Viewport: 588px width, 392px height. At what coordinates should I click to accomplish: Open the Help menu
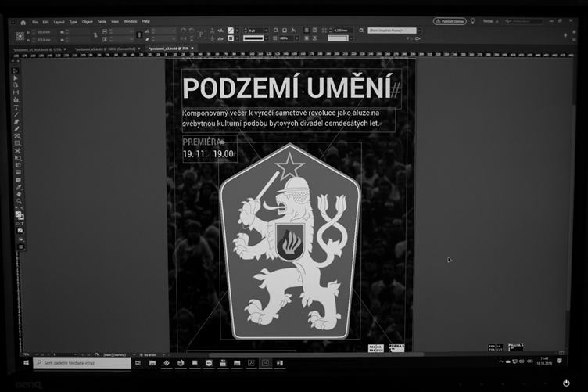(x=146, y=21)
